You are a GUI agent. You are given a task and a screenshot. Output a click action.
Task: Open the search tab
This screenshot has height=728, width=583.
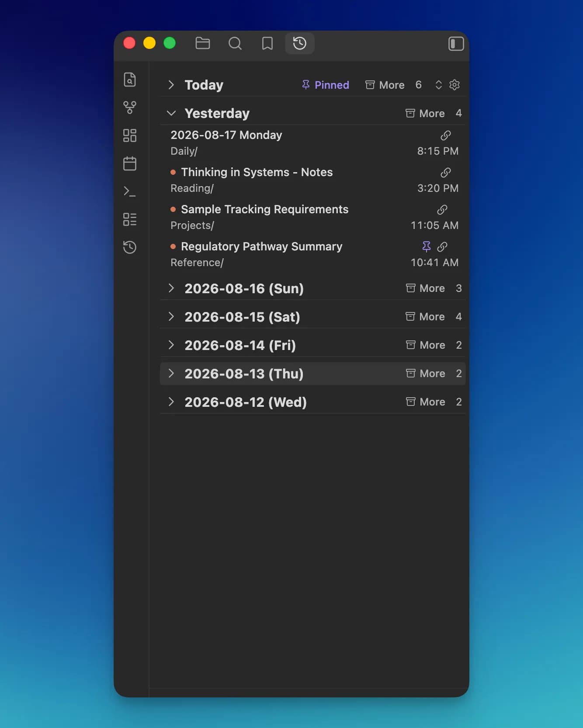pos(235,43)
